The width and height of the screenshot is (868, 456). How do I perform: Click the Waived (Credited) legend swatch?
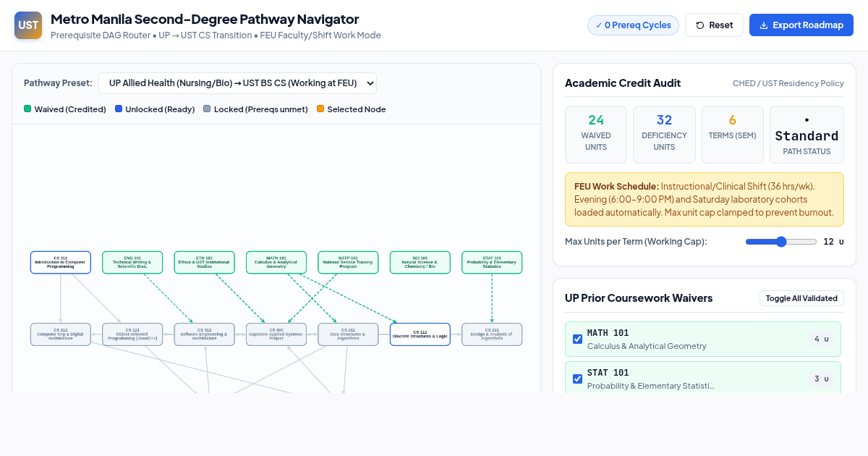tap(27, 109)
